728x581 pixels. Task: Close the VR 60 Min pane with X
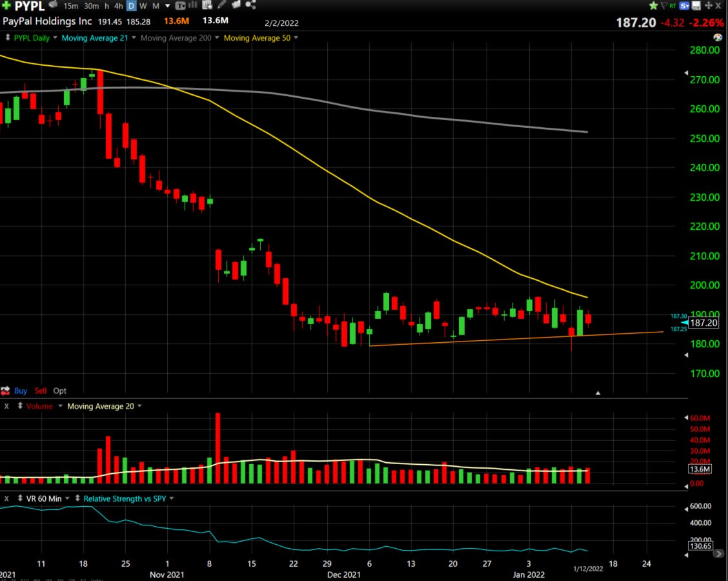(6, 498)
